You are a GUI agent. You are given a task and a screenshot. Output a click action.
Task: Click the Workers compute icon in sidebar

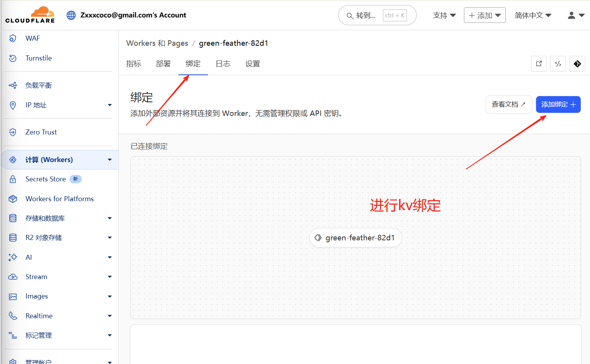(13, 160)
